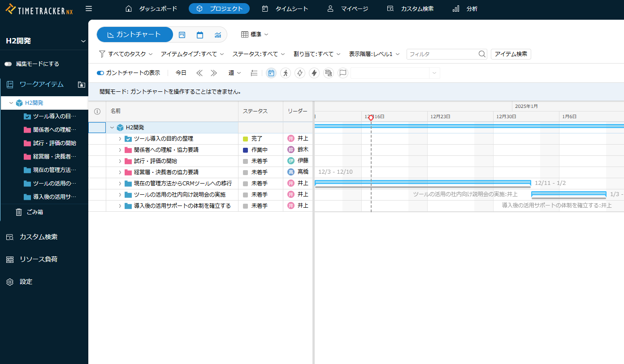The height and width of the screenshot is (364, 624).
Task: Click the flag icon in Gantt toolbar
Action: [x=343, y=73]
